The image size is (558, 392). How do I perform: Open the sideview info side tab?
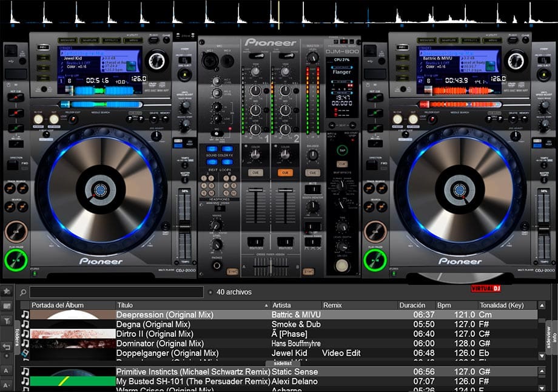(551, 337)
